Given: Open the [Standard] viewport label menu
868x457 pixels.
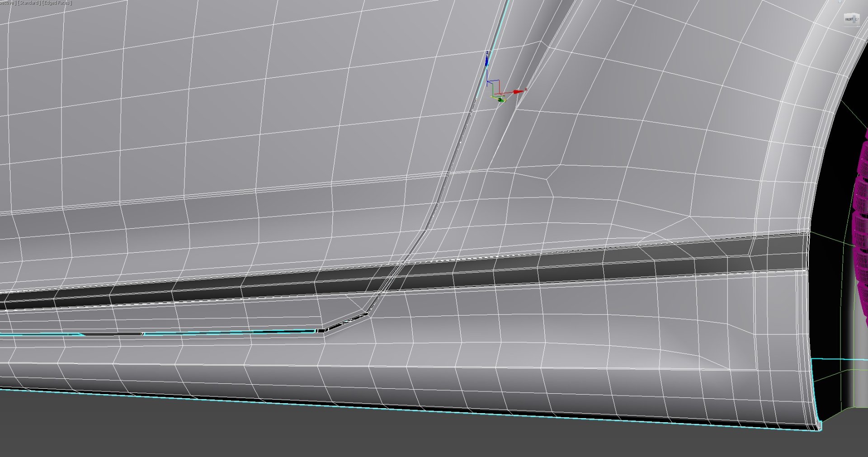Looking at the screenshot, I should pyautogui.click(x=29, y=3).
